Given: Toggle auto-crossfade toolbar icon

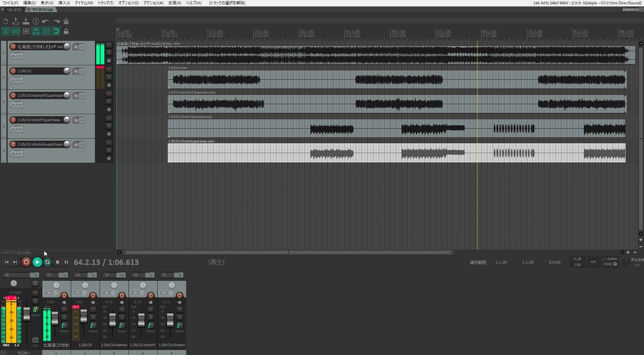Looking at the screenshot, I should click(6, 31).
